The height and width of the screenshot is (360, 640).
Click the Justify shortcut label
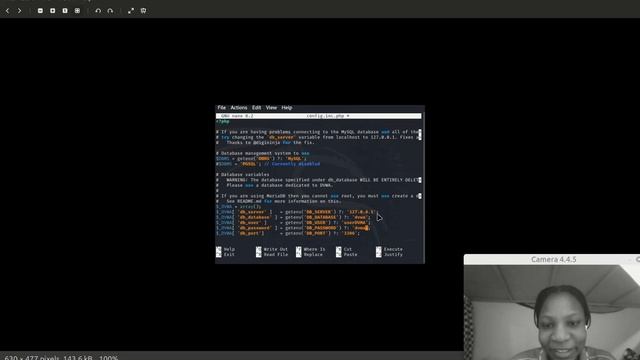coord(393,254)
